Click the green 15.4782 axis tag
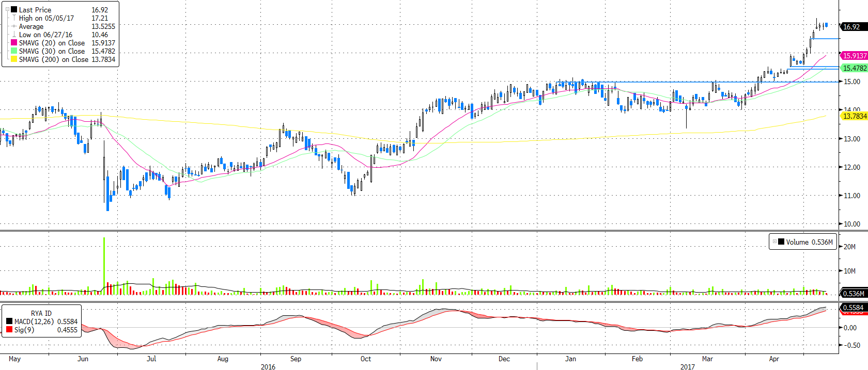The height and width of the screenshot is (370, 868). pos(854,68)
